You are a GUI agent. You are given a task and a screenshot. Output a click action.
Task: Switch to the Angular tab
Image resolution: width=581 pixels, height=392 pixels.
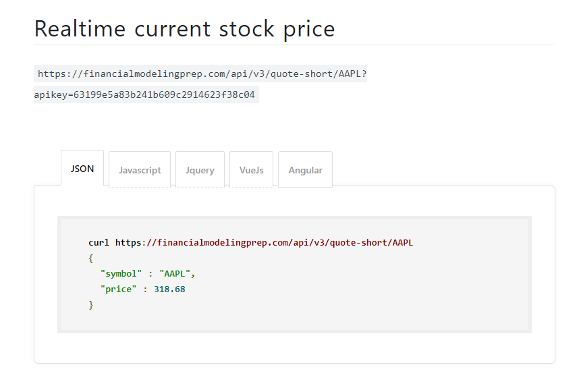(305, 170)
